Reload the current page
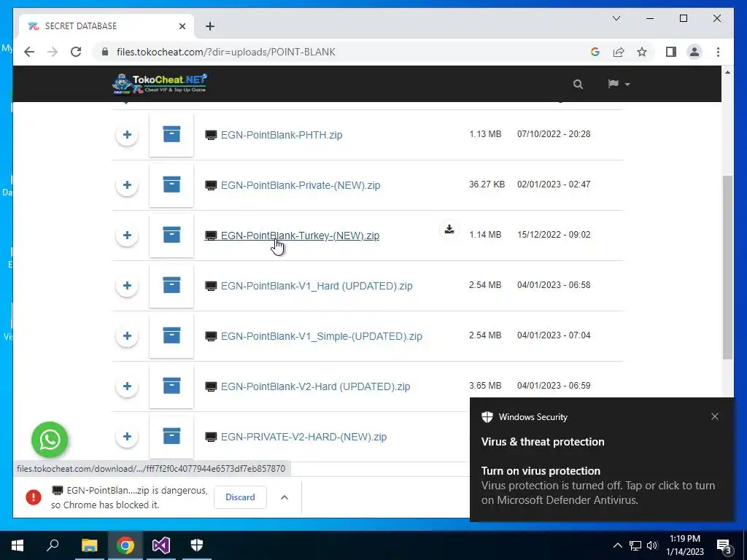The height and width of the screenshot is (560, 747). click(76, 52)
